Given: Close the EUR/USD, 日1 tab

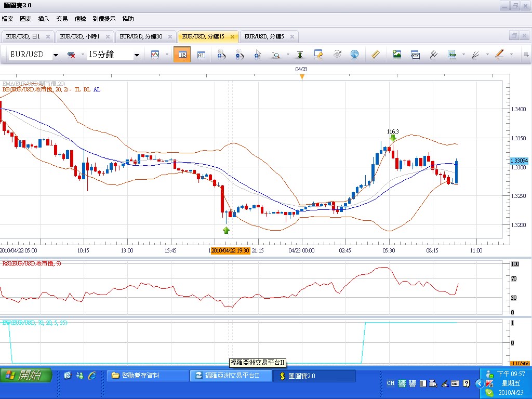Looking at the screenshot, I should 48,37.
